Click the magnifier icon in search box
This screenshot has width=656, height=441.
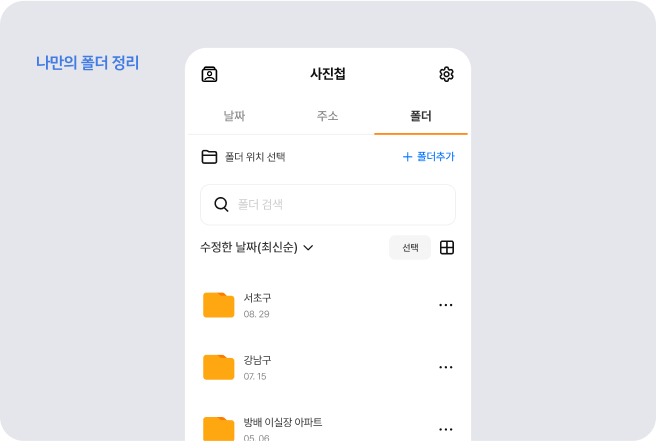pos(221,204)
